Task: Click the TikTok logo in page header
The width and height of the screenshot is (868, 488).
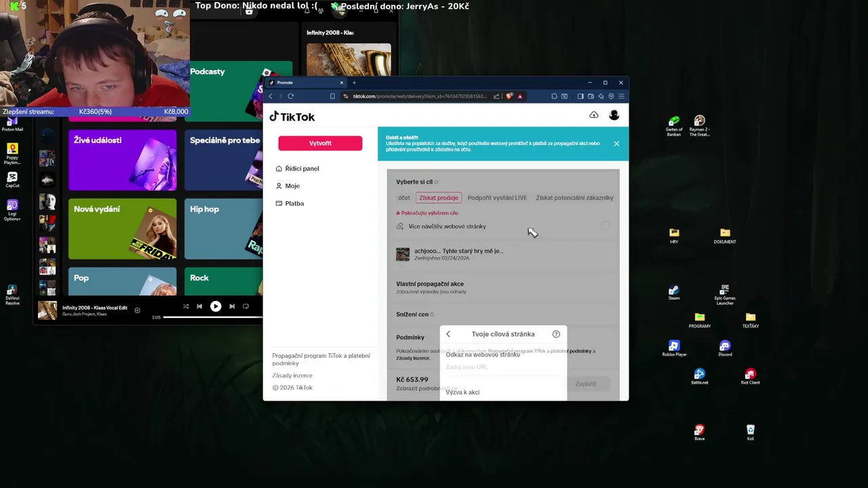Action: 292,117
